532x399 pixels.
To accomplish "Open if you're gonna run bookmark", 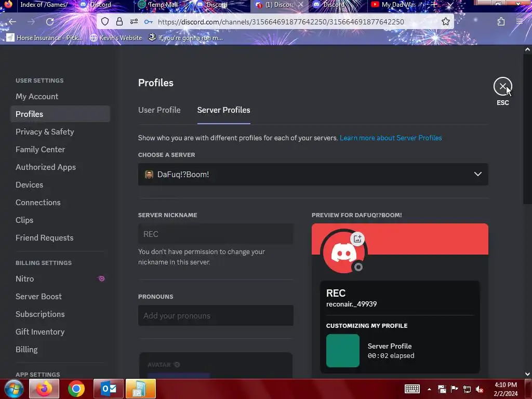I will (185, 37).
